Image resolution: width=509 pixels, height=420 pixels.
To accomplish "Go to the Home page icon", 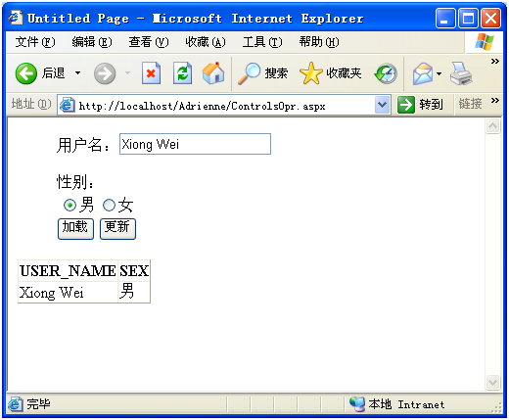I will pyautogui.click(x=213, y=72).
